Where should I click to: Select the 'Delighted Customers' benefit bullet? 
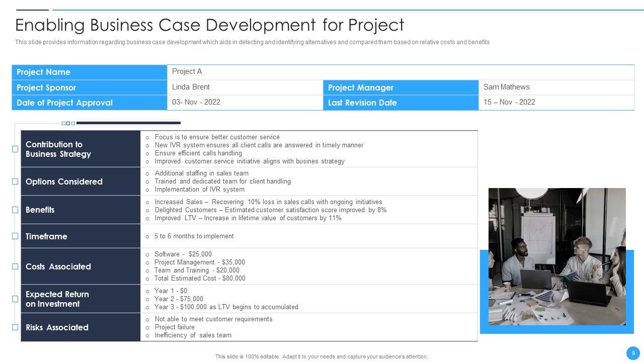[271, 210]
